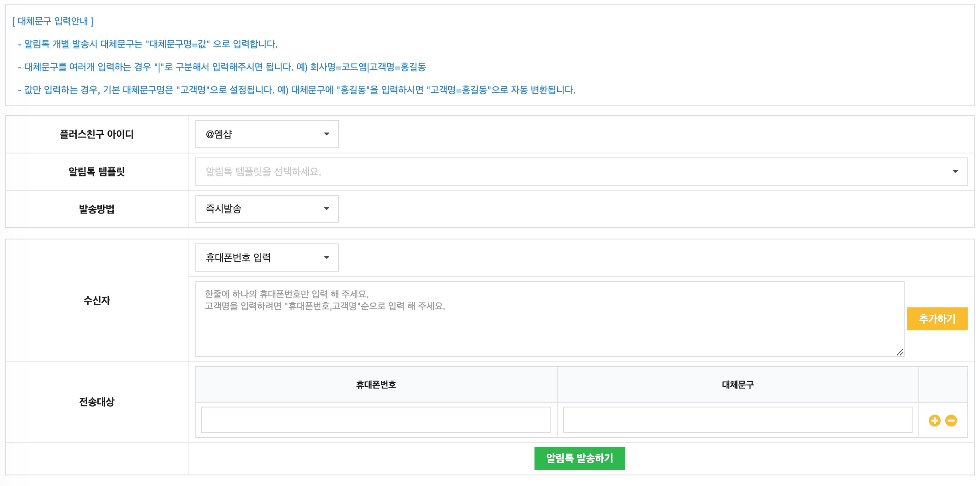
Task: Open the 알림톡 템플릿 selection dropdown
Action: click(573, 172)
